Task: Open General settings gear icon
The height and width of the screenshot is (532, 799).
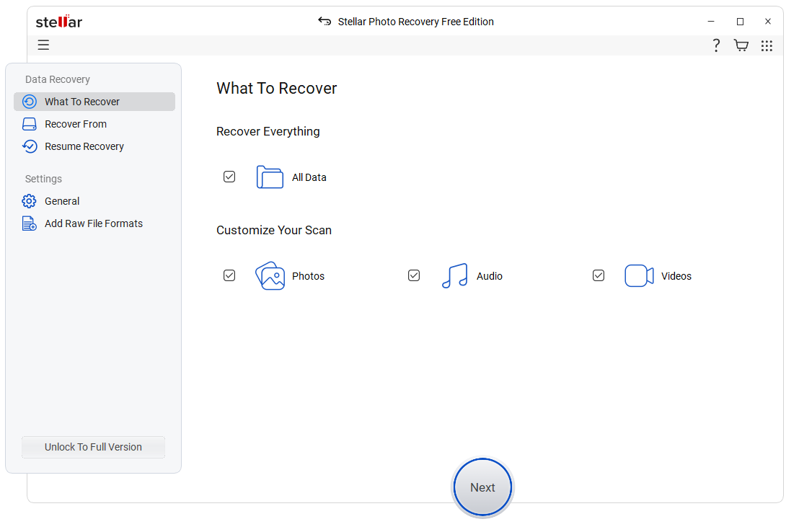Action: coord(29,201)
